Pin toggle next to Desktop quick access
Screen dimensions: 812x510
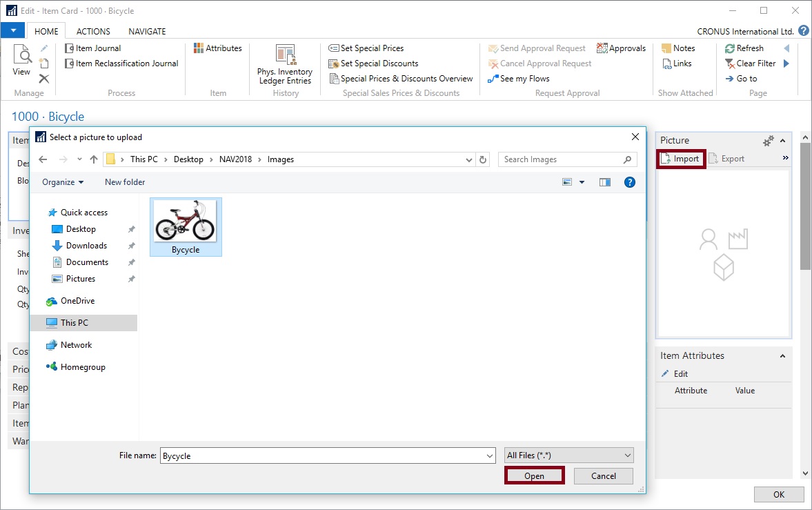pyautogui.click(x=131, y=229)
